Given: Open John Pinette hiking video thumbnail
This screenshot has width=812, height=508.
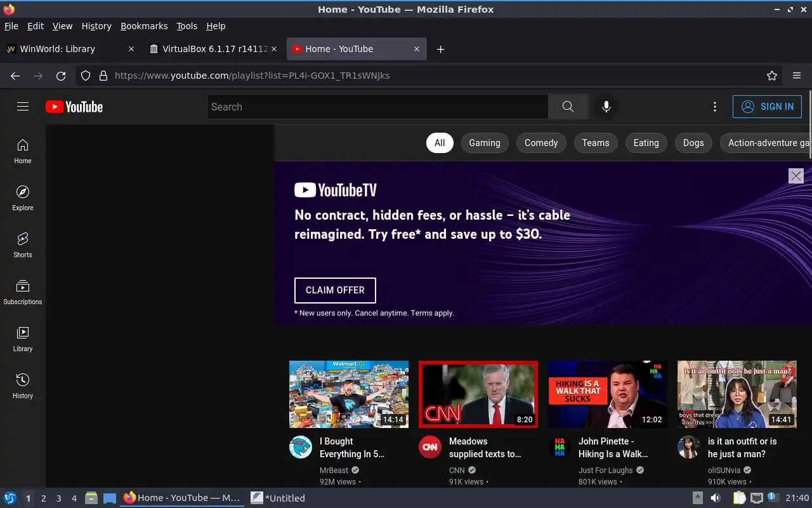Looking at the screenshot, I should [x=608, y=394].
